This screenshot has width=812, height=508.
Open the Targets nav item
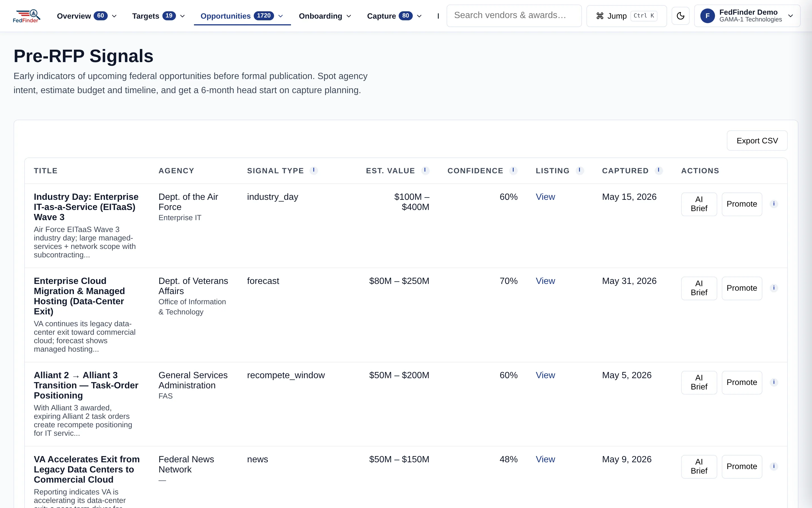point(158,16)
